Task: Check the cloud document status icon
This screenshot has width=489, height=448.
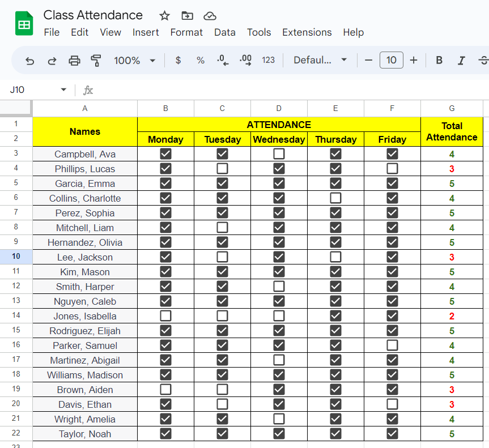Action: pos(210,16)
